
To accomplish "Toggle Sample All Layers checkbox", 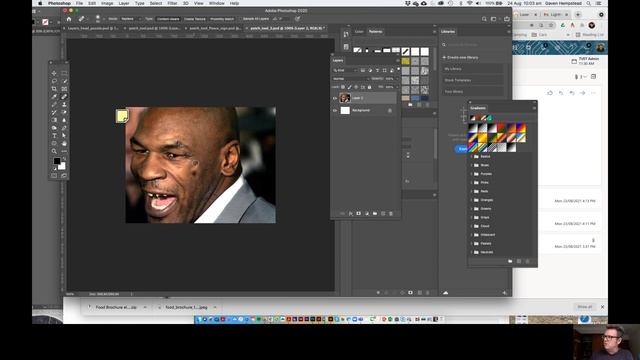I will (241, 19).
